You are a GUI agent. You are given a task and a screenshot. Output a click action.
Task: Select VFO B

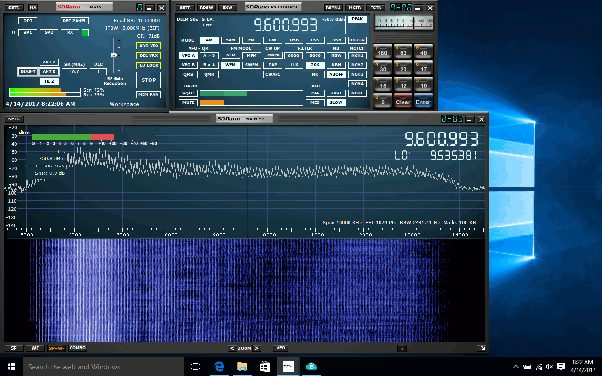click(188, 65)
